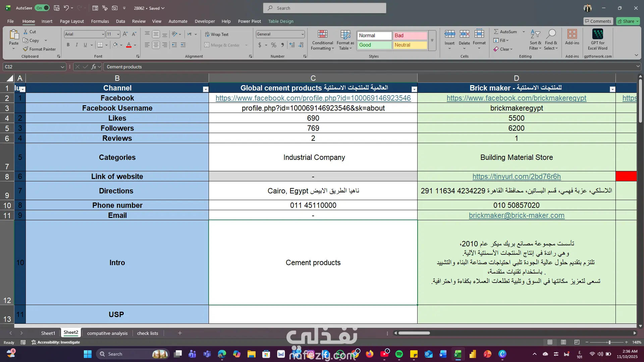
Task: Toggle Wrap Text for the cell
Action: pyautogui.click(x=216, y=34)
